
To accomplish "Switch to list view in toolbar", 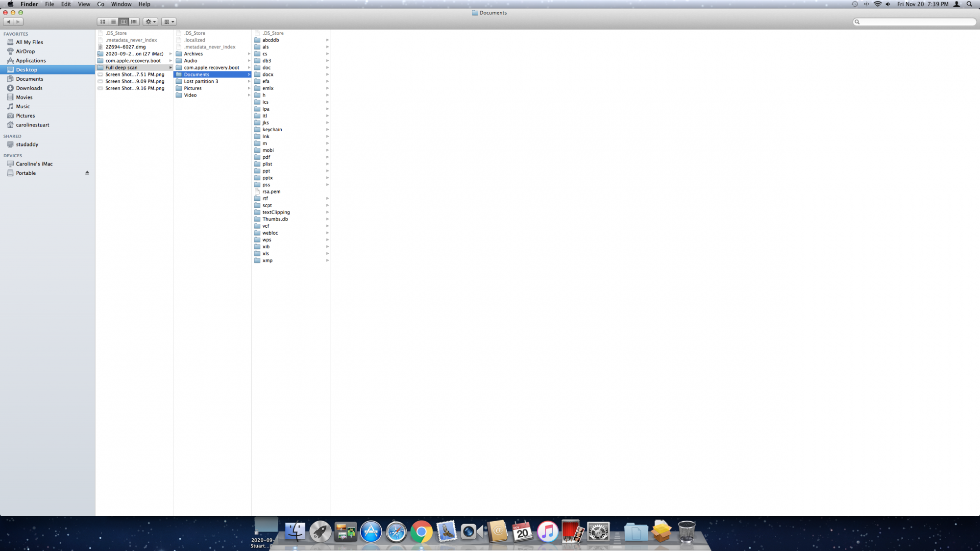I will coord(113,22).
